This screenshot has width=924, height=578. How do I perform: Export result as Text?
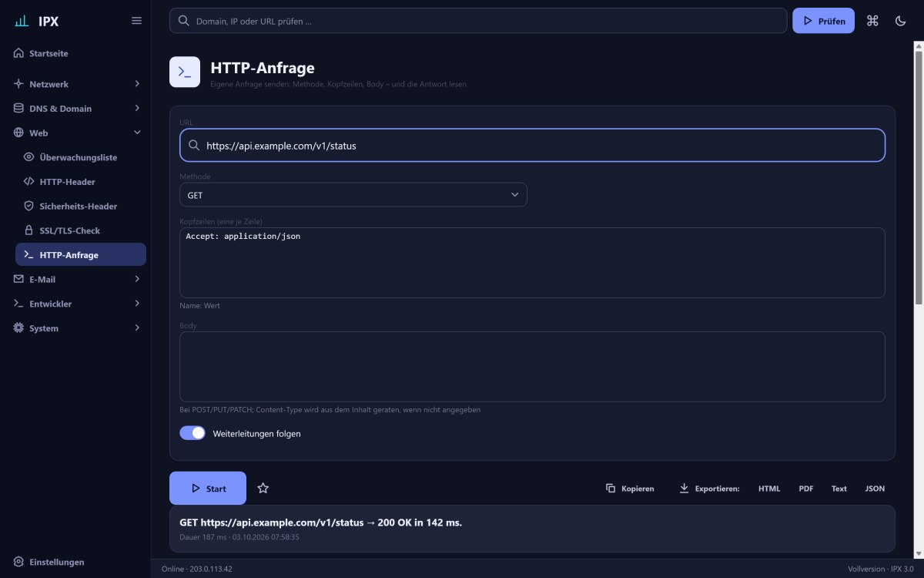point(839,489)
